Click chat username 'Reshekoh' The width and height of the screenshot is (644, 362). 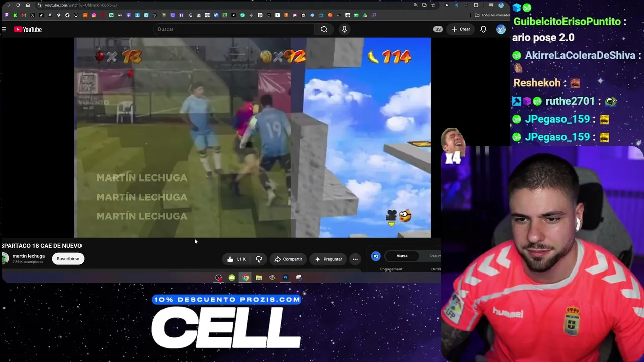pos(537,83)
